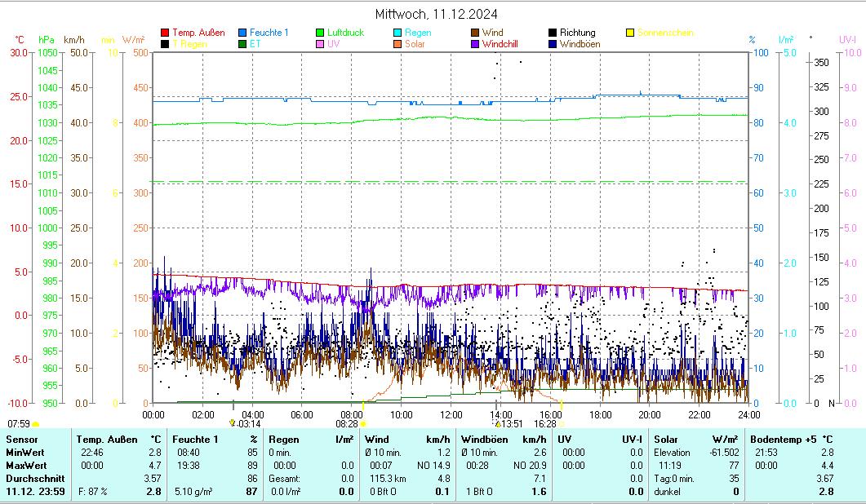Image resolution: width=866 pixels, height=504 pixels.
Task: Click the Bodentemp +5 column header
Action: (x=772, y=440)
